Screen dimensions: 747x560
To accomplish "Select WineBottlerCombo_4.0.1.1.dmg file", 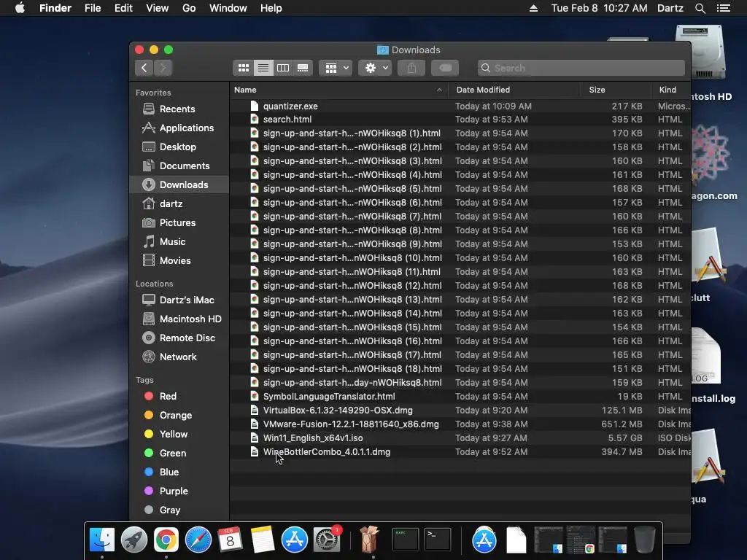I will coord(460,452).
